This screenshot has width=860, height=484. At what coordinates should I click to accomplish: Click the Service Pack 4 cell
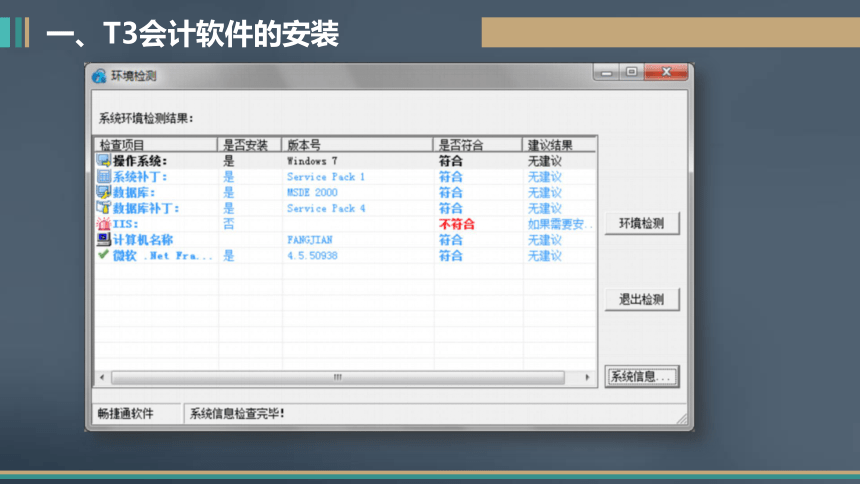(x=326, y=209)
